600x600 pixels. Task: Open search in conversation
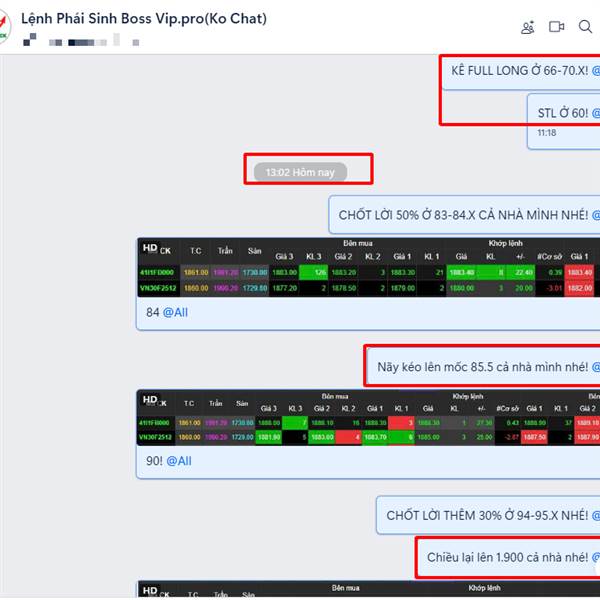coord(585,27)
